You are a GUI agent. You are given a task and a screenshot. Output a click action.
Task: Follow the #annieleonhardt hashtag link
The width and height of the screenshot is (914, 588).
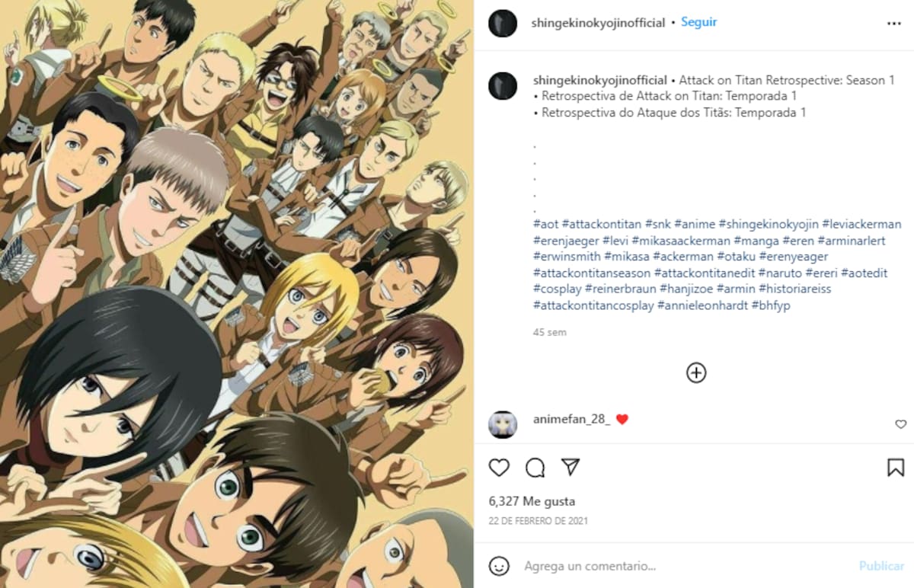(702, 305)
